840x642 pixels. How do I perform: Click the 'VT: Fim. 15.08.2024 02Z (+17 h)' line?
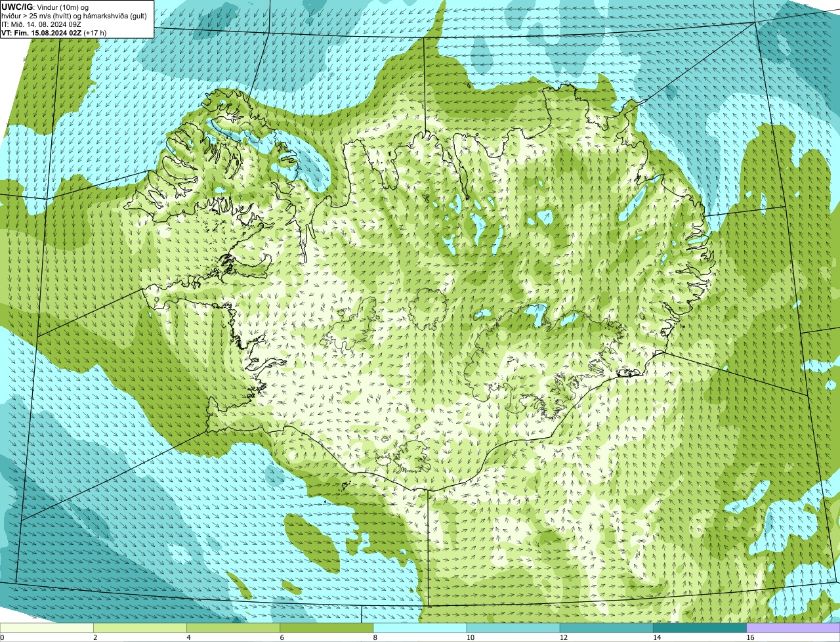tap(54, 32)
